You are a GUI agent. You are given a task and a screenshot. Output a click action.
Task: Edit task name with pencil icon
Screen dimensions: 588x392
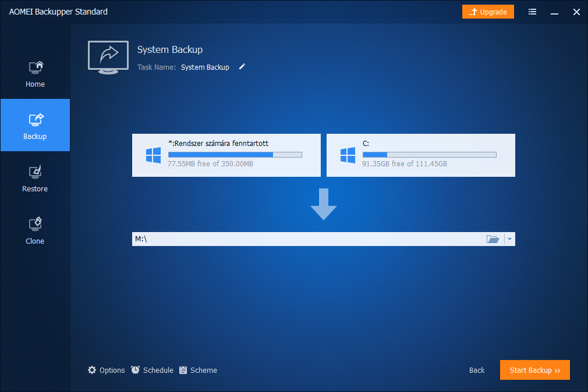(x=242, y=66)
